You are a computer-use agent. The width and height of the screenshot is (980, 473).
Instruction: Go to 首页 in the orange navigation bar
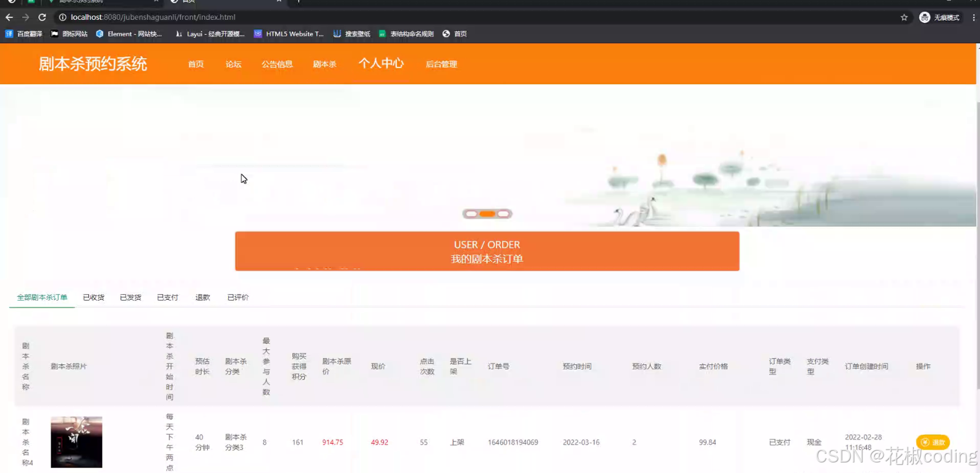pyautogui.click(x=196, y=64)
